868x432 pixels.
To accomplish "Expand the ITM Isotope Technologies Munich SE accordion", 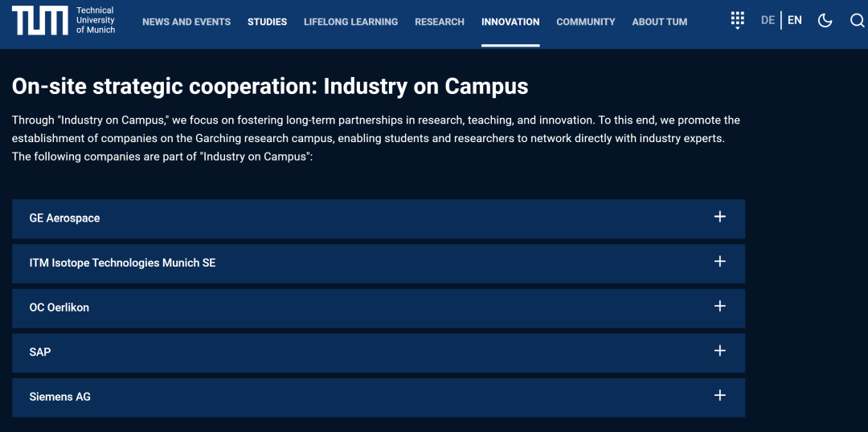I will (x=122, y=263).
